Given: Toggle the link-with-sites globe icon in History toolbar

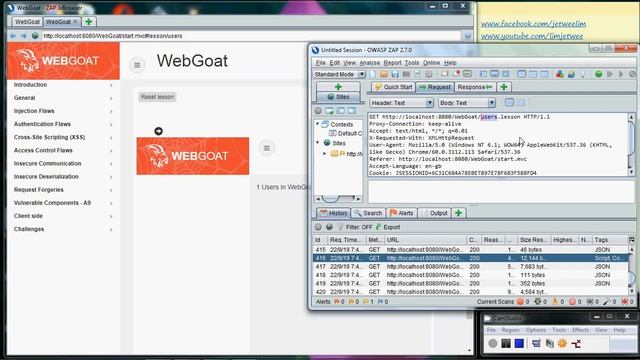Looking at the screenshot, I should tap(329, 227).
